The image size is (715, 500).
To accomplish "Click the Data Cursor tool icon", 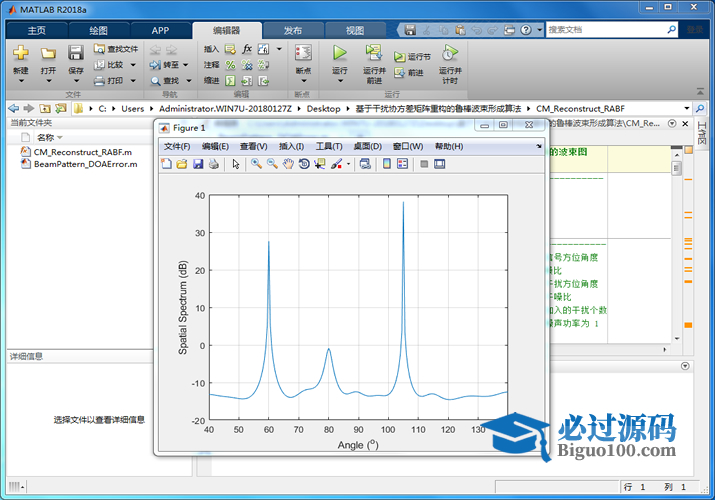I will pos(319,164).
